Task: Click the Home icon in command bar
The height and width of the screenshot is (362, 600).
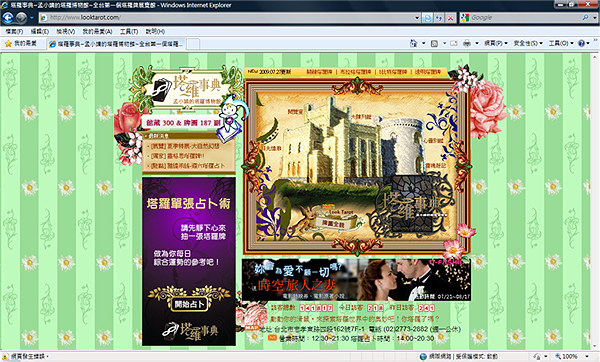Action: coord(413,43)
